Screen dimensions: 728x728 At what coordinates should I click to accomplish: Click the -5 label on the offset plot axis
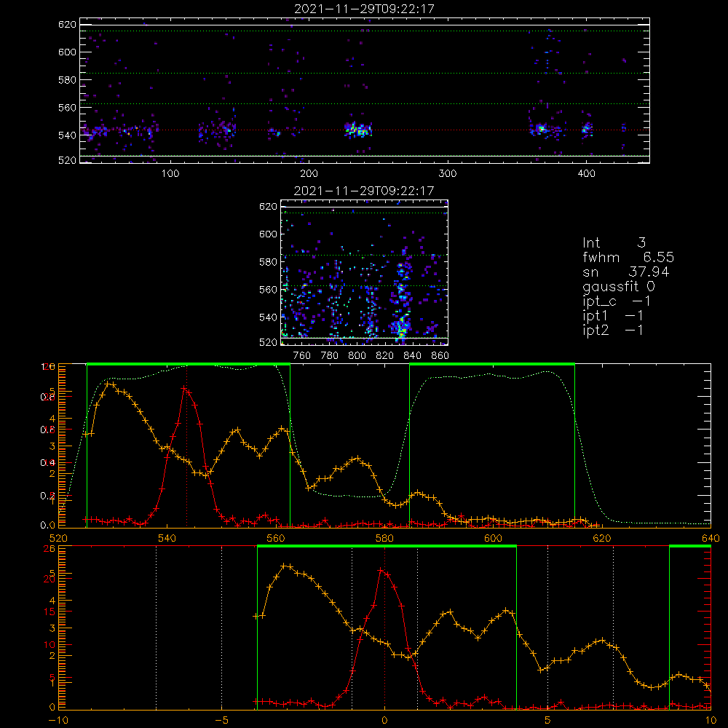pyautogui.click(x=221, y=721)
